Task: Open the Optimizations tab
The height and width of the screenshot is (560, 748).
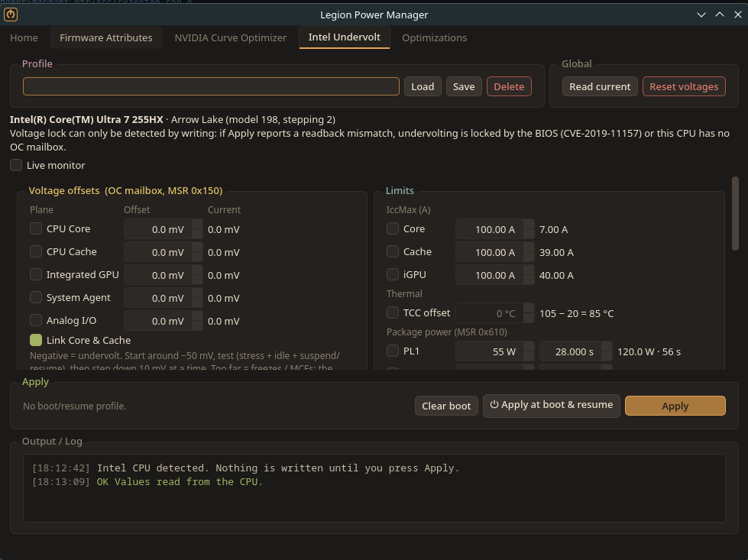Action: point(434,37)
